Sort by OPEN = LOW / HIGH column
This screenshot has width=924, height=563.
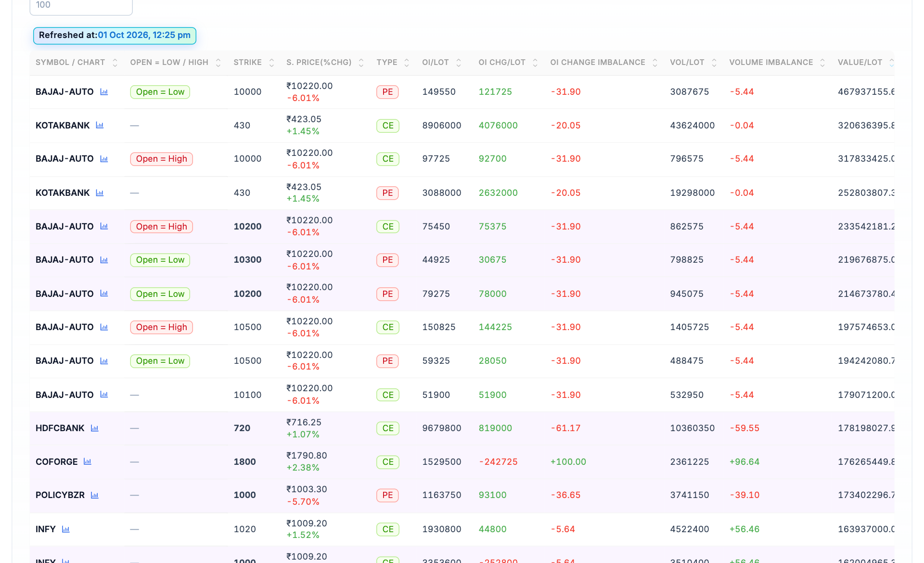coord(218,63)
